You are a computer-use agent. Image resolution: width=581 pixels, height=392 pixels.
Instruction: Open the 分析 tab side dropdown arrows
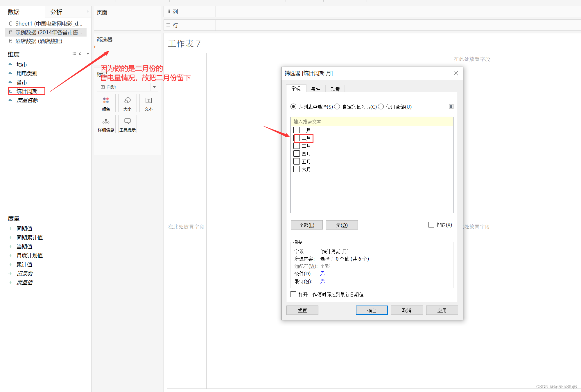tap(88, 12)
